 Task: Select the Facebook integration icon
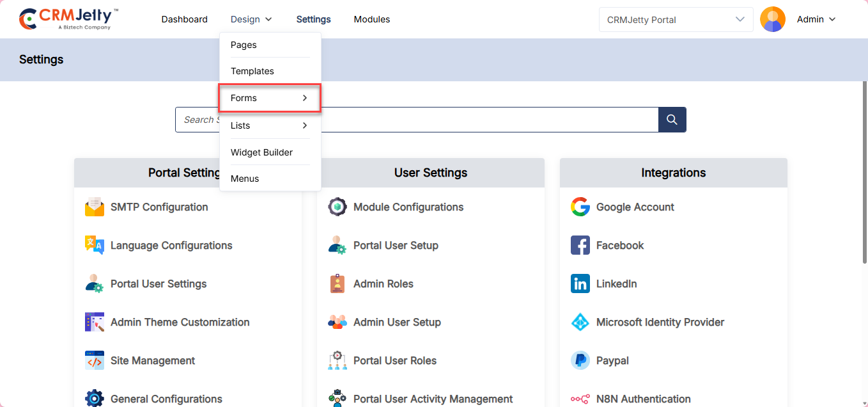pos(580,246)
